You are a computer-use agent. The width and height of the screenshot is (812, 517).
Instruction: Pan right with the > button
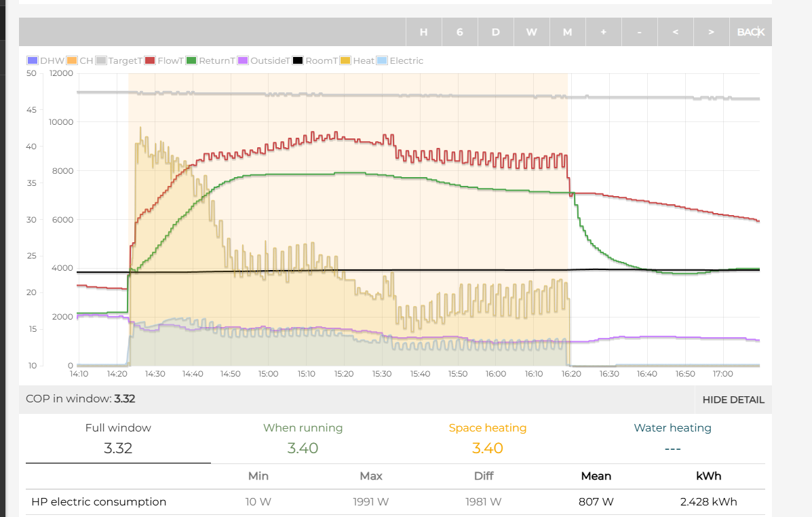click(711, 32)
